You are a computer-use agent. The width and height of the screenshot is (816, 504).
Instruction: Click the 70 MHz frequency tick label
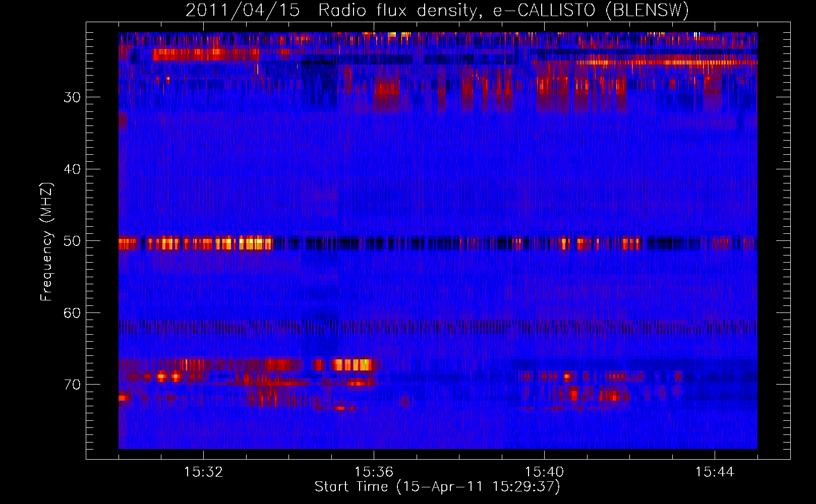(x=72, y=385)
